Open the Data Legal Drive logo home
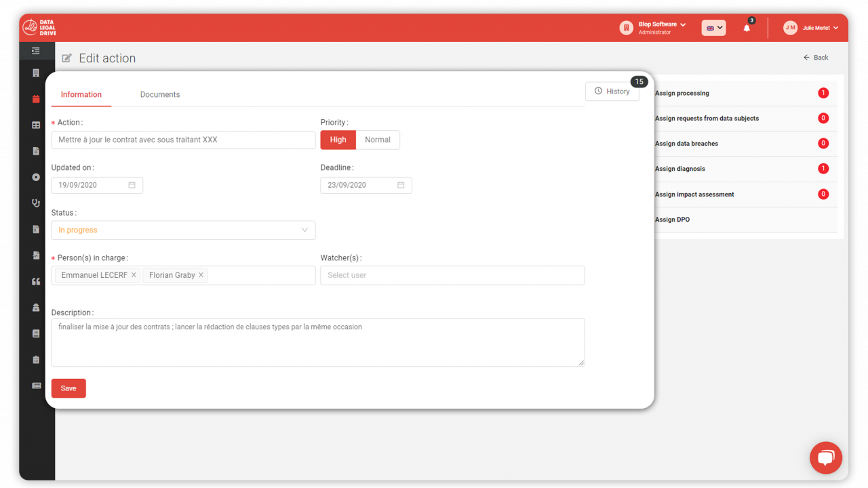This screenshot has height=488, width=868. (39, 28)
